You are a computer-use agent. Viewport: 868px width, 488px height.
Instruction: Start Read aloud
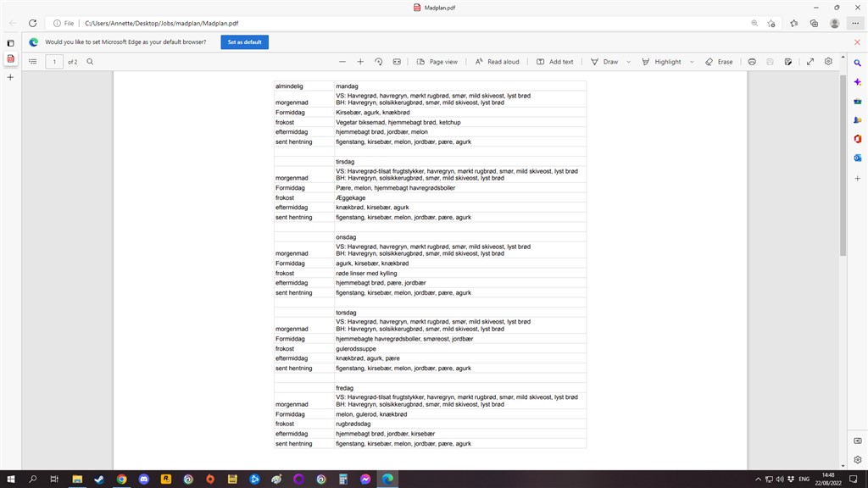pyautogui.click(x=497, y=62)
